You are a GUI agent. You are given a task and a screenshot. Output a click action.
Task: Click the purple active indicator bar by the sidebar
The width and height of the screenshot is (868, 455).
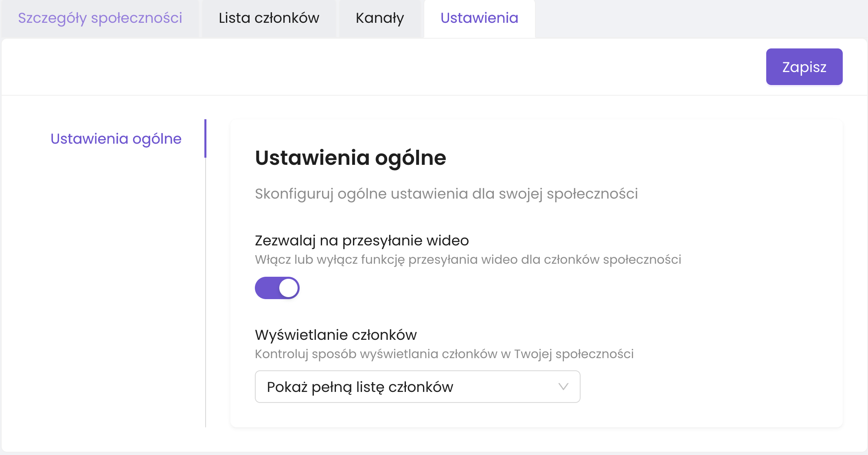point(205,138)
